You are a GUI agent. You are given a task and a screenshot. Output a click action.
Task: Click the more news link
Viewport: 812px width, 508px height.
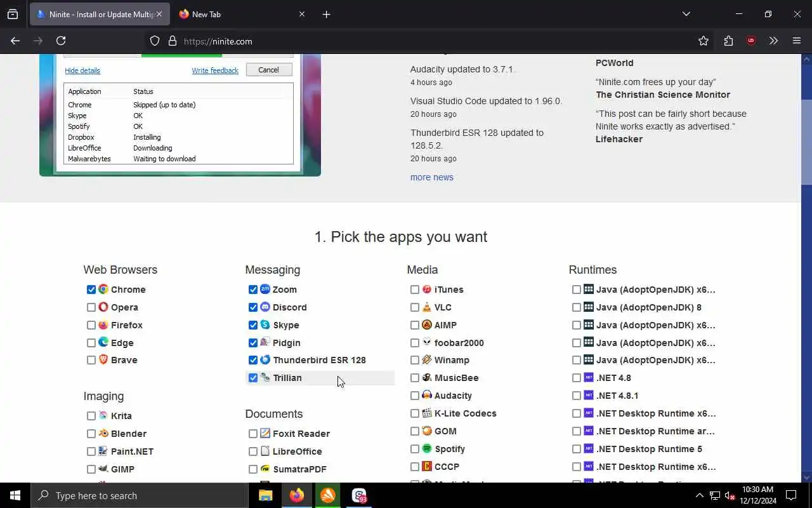pos(432,177)
